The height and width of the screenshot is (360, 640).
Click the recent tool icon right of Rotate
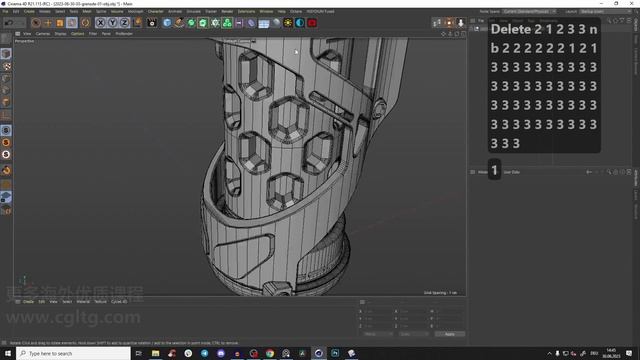(85, 23)
